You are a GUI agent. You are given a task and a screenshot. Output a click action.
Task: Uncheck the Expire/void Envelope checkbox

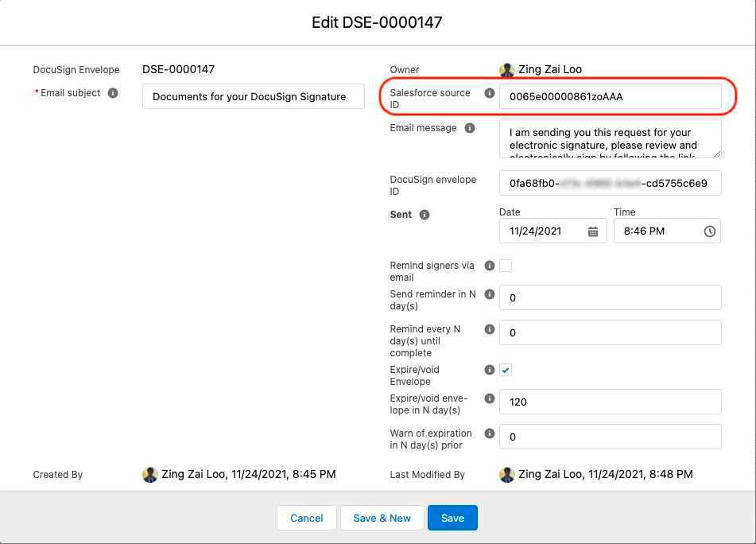tap(506, 370)
